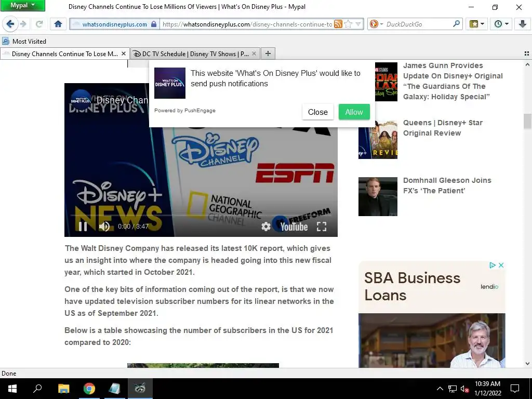
Task: Reload the current page
Action: coord(39,24)
